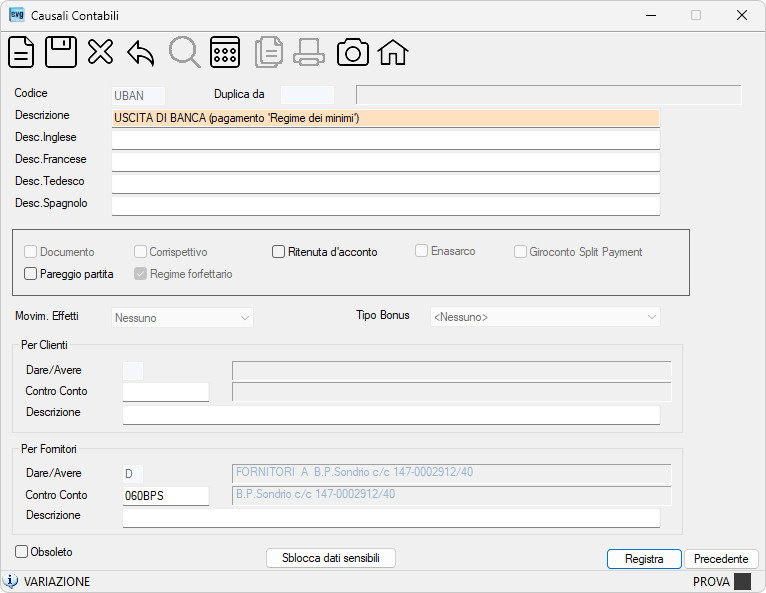The height and width of the screenshot is (593, 766).
Task: Go home via house icon
Action: 393,52
